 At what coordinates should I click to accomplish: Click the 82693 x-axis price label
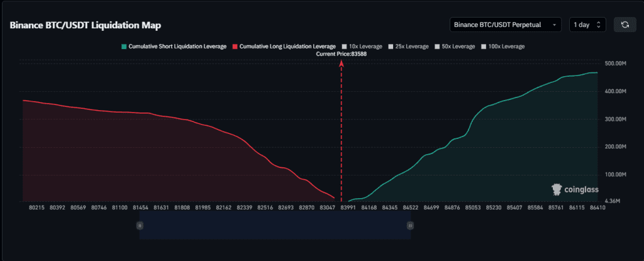point(286,208)
